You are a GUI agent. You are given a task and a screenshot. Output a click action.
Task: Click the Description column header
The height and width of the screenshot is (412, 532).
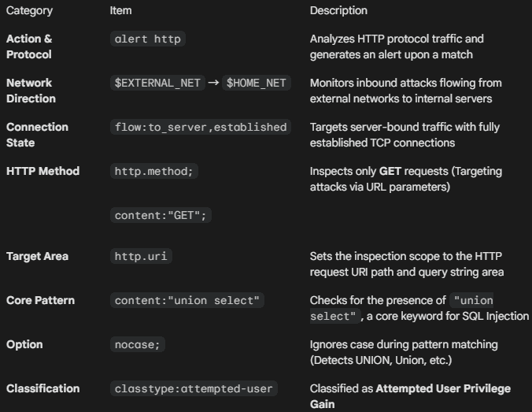[x=338, y=11]
